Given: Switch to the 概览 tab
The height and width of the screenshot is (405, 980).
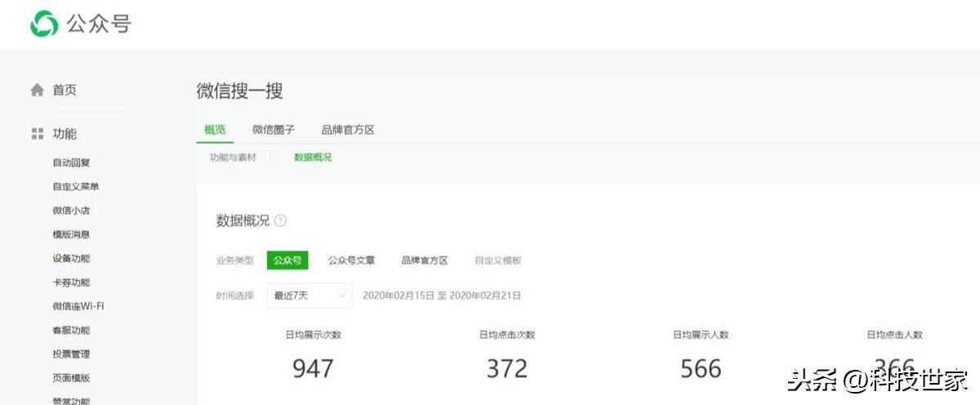Looking at the screenshot, I should (x=215, y=130).
